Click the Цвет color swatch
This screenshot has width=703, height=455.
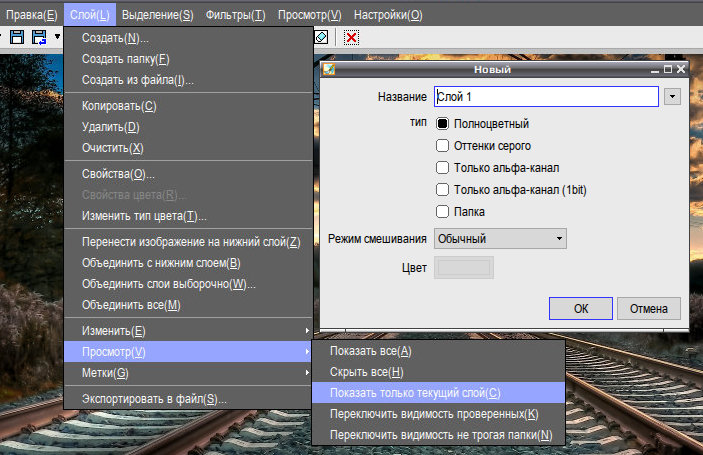(464, 268)
